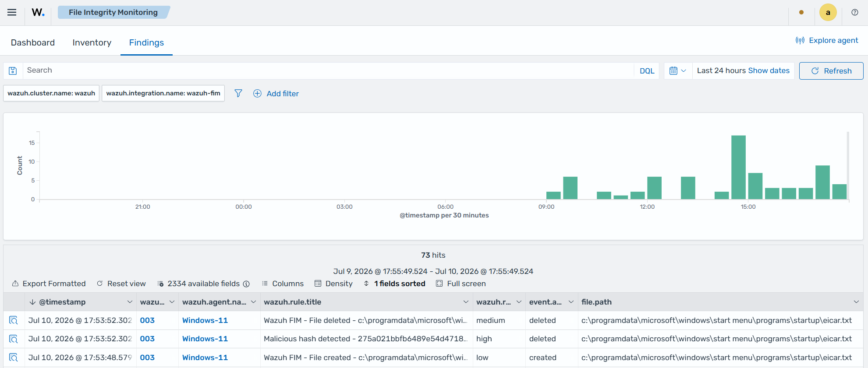Open the help question mark icon
The image size is (868, 368).
(x=854, y=12)
